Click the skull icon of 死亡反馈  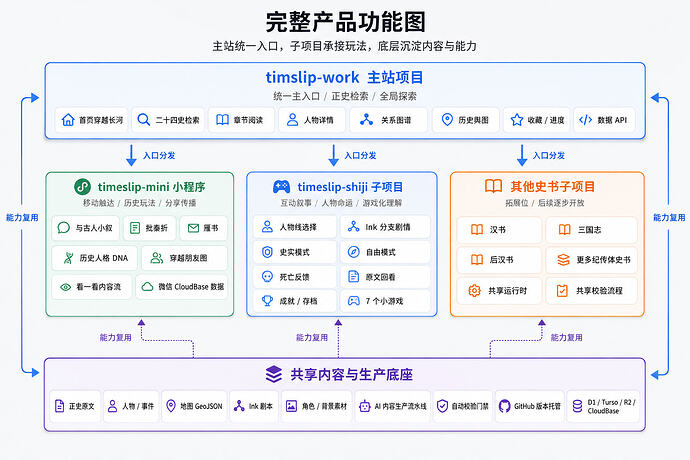point(267,276)
